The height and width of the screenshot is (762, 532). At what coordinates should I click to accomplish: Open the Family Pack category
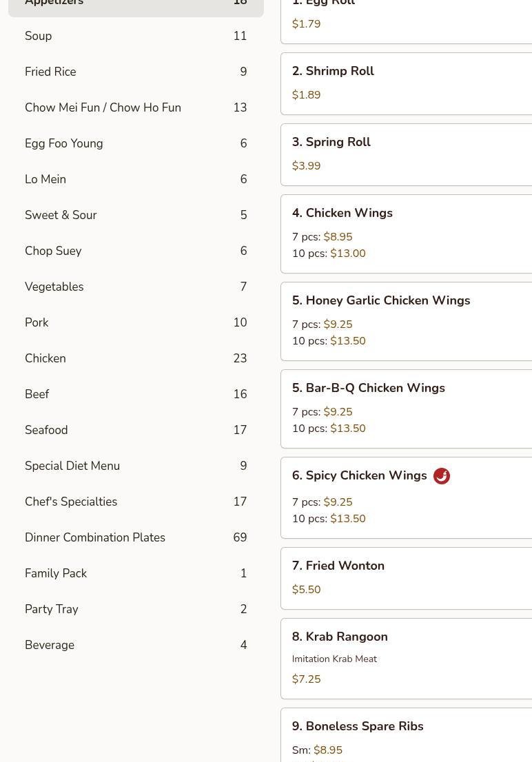pos(136,573)
